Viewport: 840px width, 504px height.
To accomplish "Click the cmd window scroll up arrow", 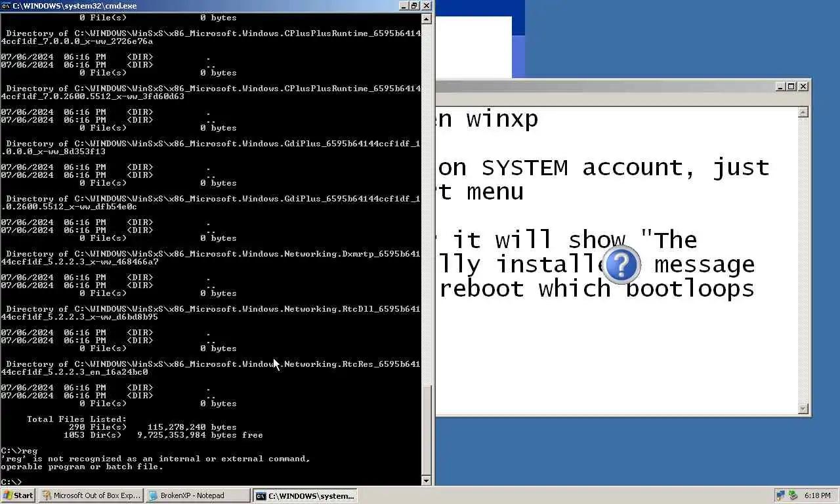I will [427, 18].
